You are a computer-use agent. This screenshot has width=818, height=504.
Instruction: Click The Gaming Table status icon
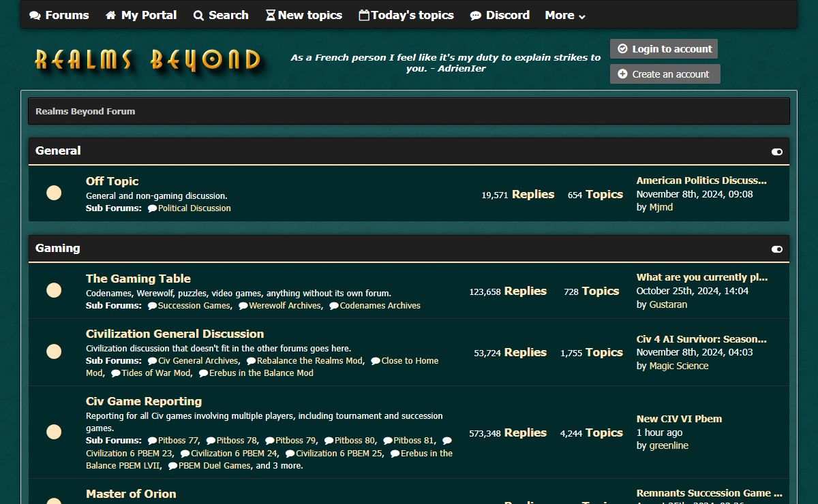tap(54, 291)
